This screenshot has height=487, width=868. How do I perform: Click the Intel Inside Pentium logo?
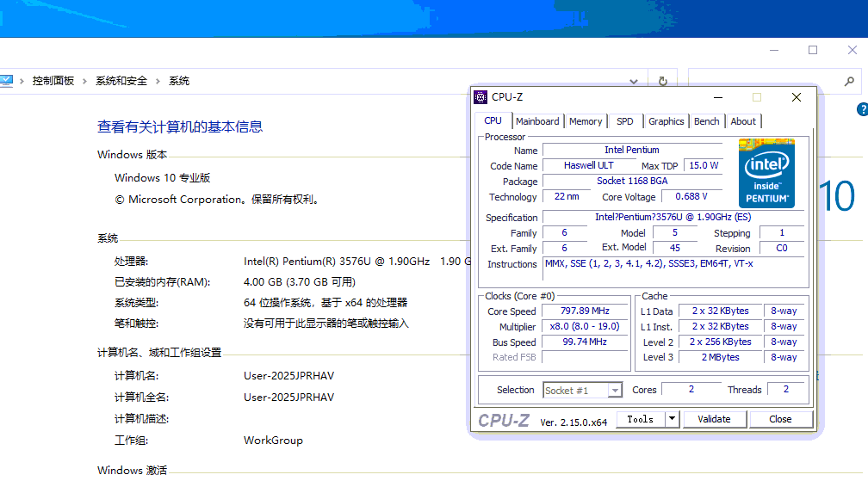coord(766,174)
